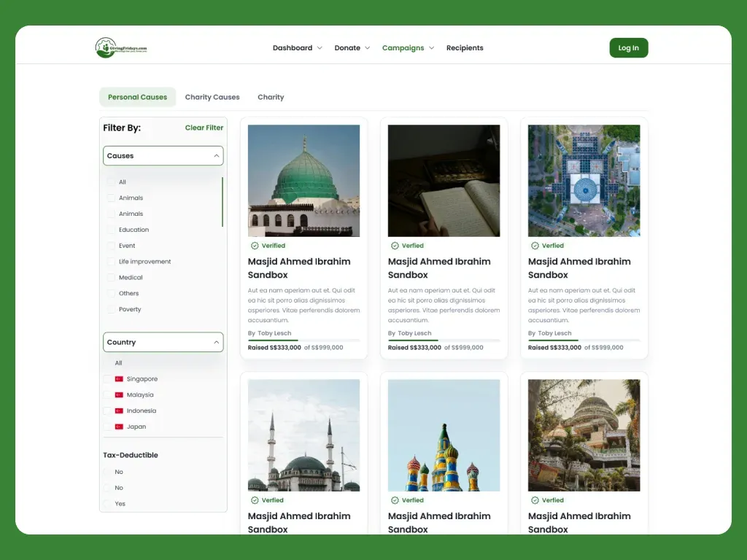Viewport: 747px width, 560px height.
Task: Click the flag icon next to Singapore
Action: point(119,379)
